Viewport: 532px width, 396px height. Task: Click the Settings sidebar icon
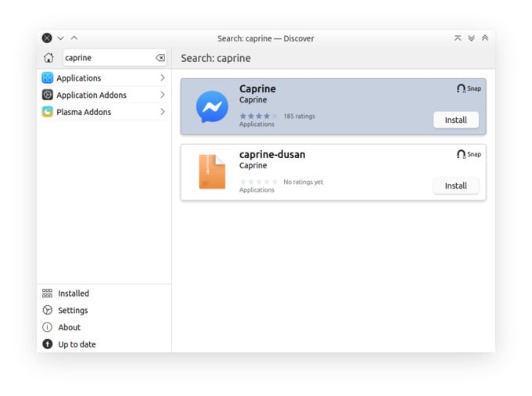coord(47,310)
